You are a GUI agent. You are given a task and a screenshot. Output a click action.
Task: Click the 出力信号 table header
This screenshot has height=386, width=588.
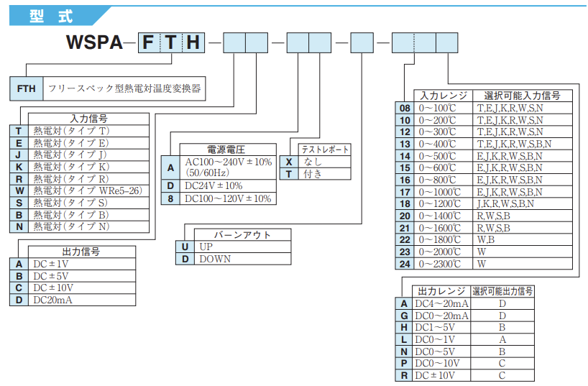[82, 252]
